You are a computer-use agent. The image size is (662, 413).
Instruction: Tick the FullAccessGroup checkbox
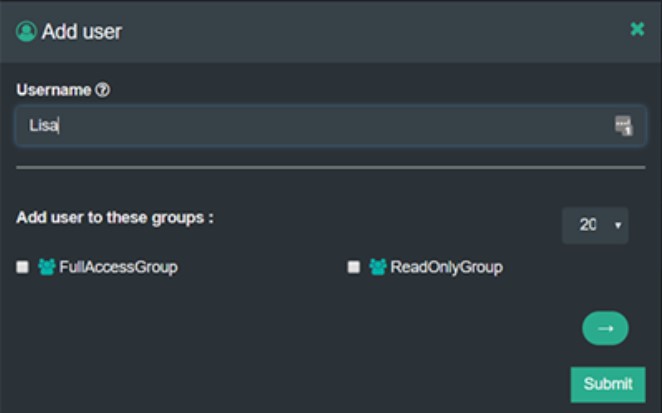(23, 267)
